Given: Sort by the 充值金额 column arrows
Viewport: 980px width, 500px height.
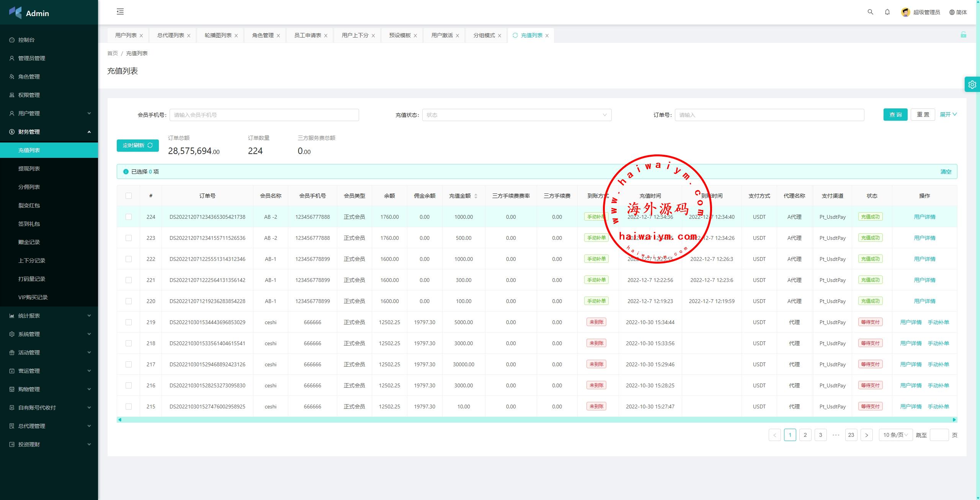Looking at the screenshot, I should coord(476,196).
